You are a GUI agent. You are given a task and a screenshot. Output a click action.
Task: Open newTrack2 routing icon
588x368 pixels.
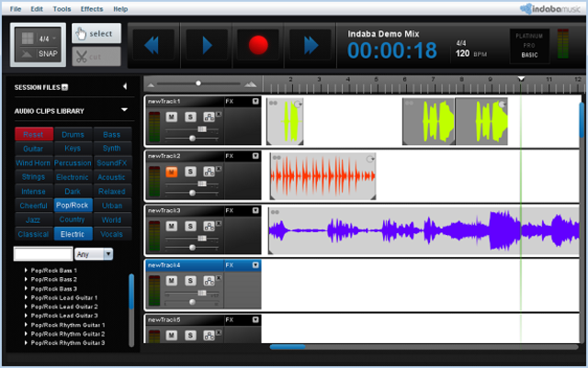click(209, 172)
